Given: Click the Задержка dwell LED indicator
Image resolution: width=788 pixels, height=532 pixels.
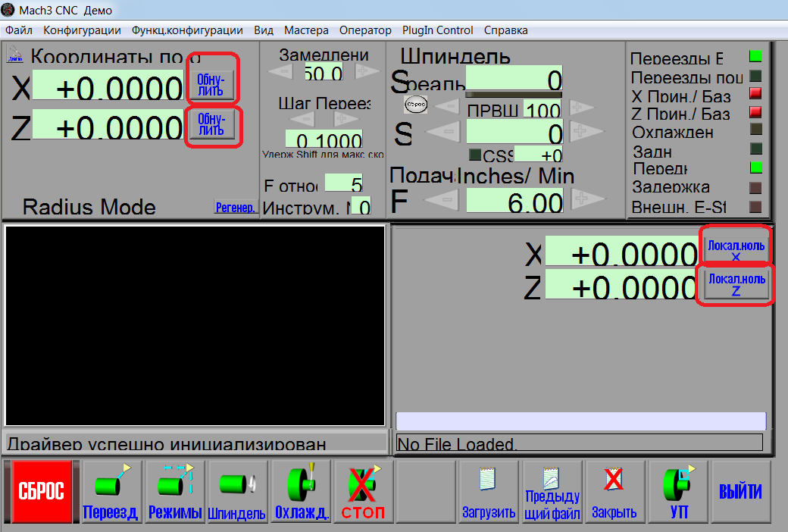Looking at the screenshot, I should (x=755, y=187).
